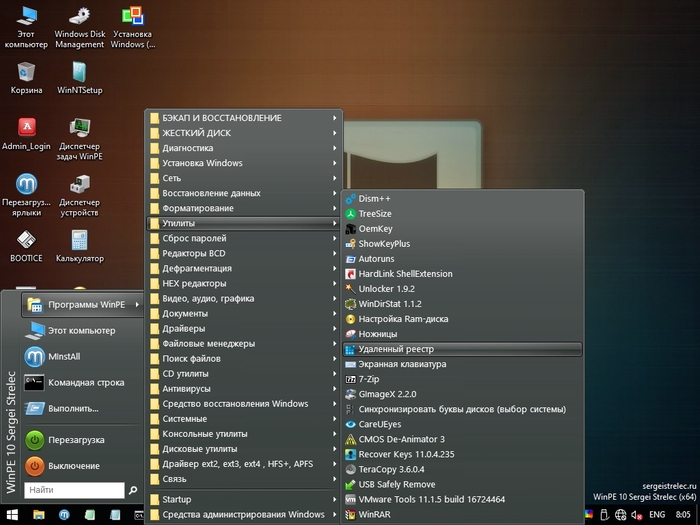
Task: Expand the ЖЕСТКИЙ ДИСК folder
Action: click(244, 133)
